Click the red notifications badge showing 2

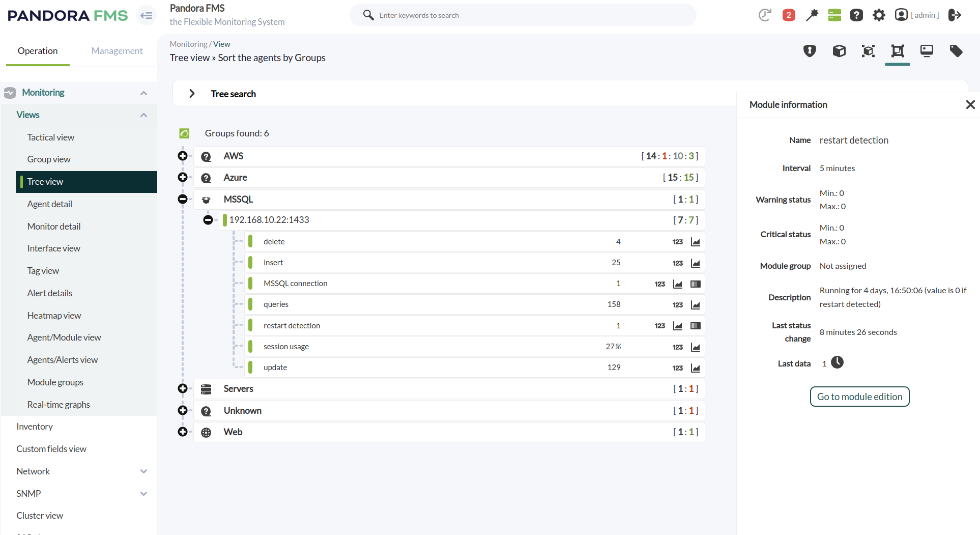click(789, 15)
